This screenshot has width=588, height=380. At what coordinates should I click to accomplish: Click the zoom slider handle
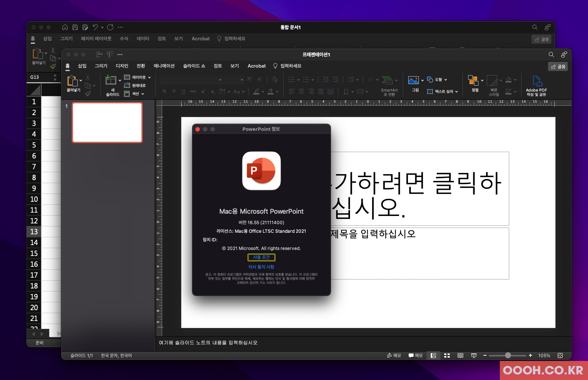pos(508,356)
